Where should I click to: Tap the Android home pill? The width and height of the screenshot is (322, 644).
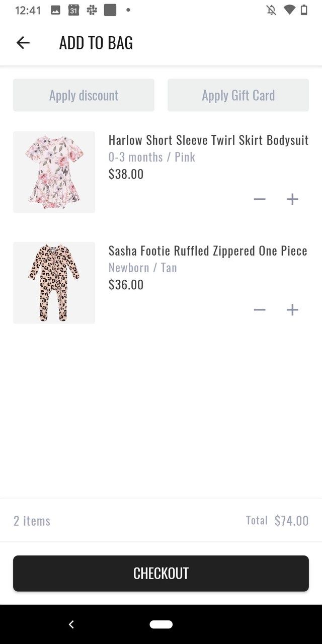(x=161, y=624)
